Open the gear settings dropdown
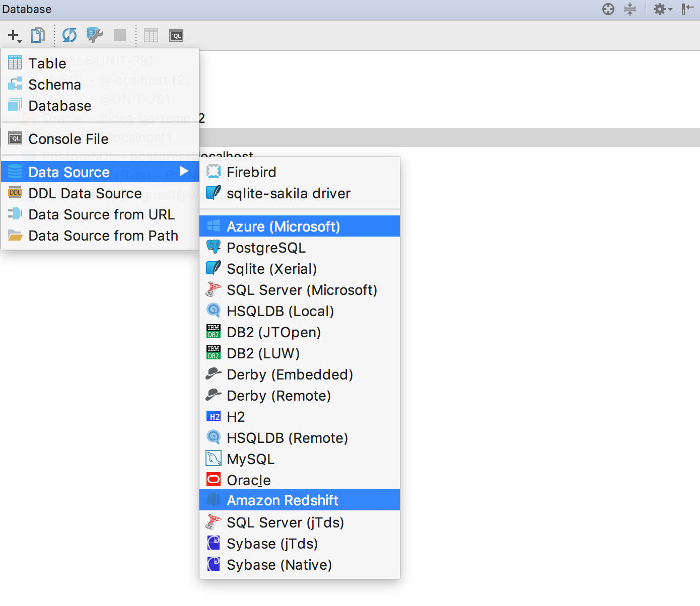This screenshot has height=606, width=700. pyautogui.click(x=662, y=9)
